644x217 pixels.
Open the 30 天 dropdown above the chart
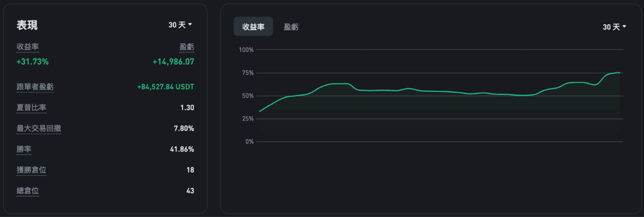click(614, 27)
